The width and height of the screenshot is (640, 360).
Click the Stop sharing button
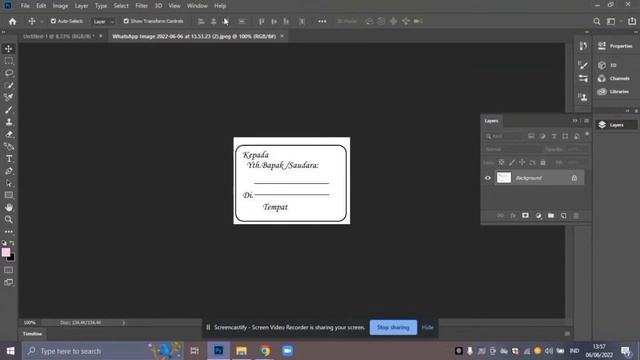click(393, 327)
